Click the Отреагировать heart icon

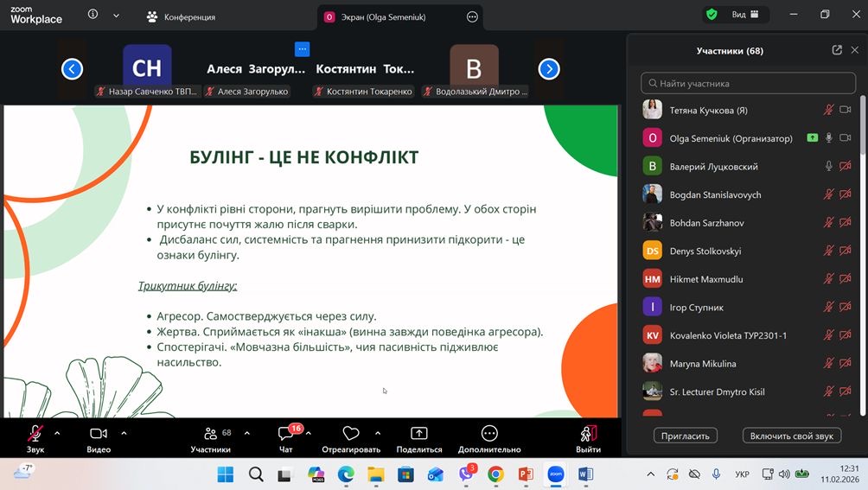[350, 434]
